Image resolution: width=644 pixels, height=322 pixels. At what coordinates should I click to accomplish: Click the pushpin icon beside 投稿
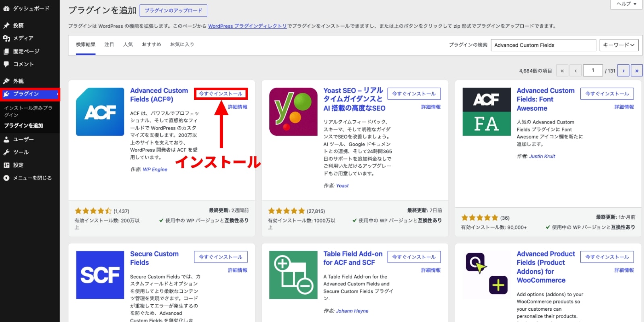pos(6,25)
